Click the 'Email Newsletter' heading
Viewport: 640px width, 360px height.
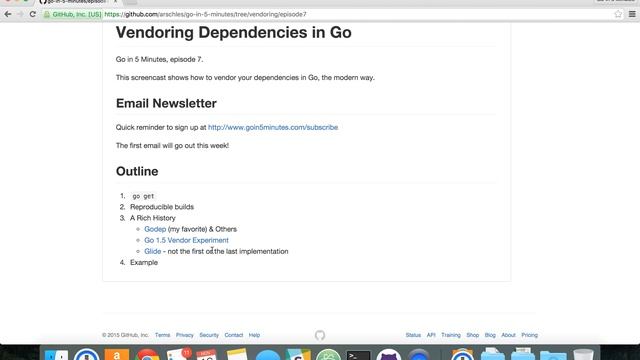coord(166,103)
